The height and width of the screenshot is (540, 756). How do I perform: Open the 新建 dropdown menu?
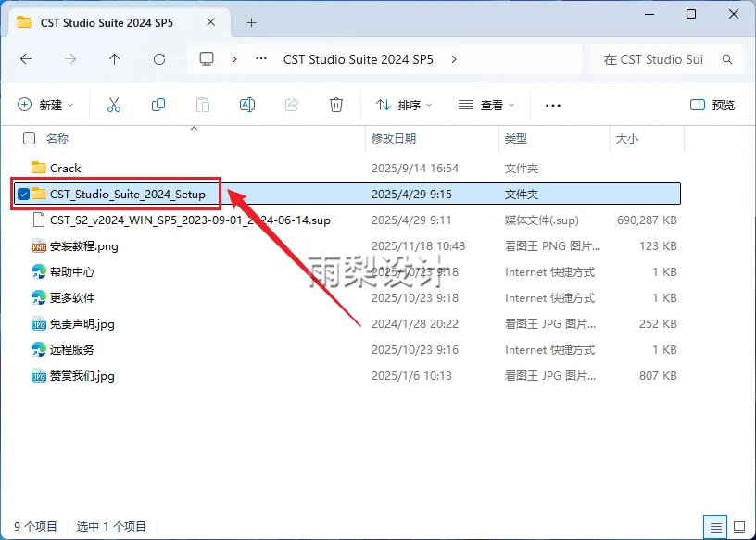(45, 105)
